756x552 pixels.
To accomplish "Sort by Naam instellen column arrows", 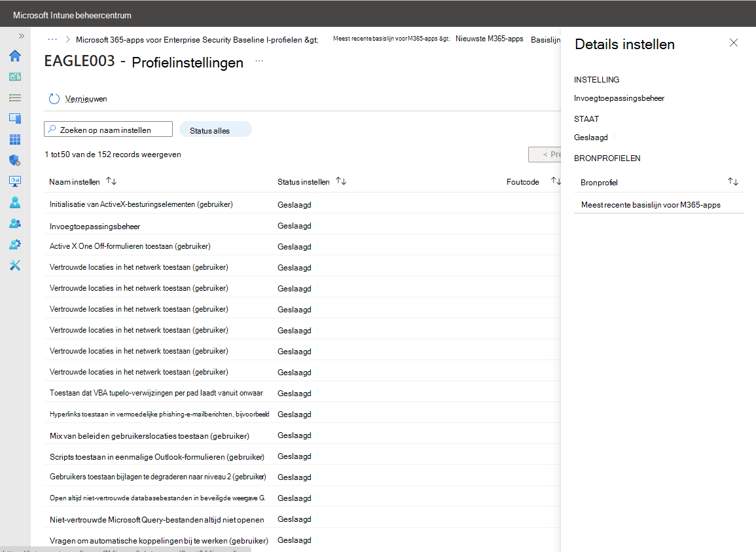I will (111, 181).
